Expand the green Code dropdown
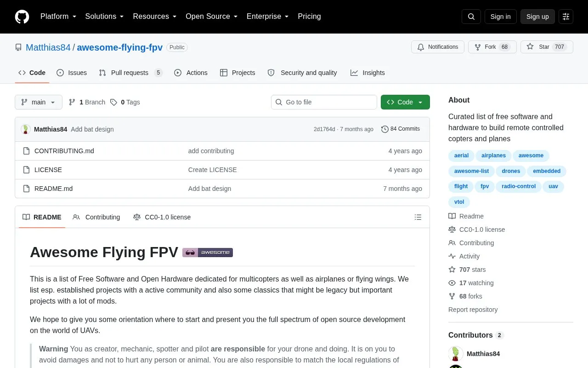This screenshot has height=368, width=588. point(405,102)
